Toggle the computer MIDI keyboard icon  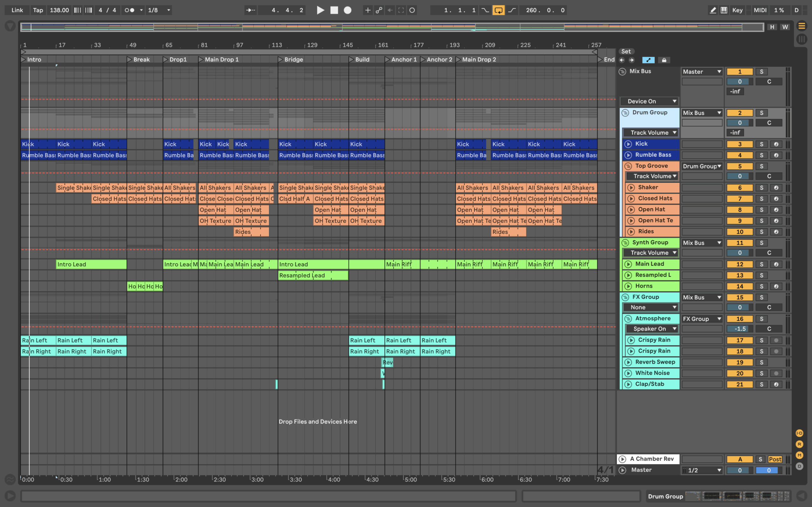724,10
